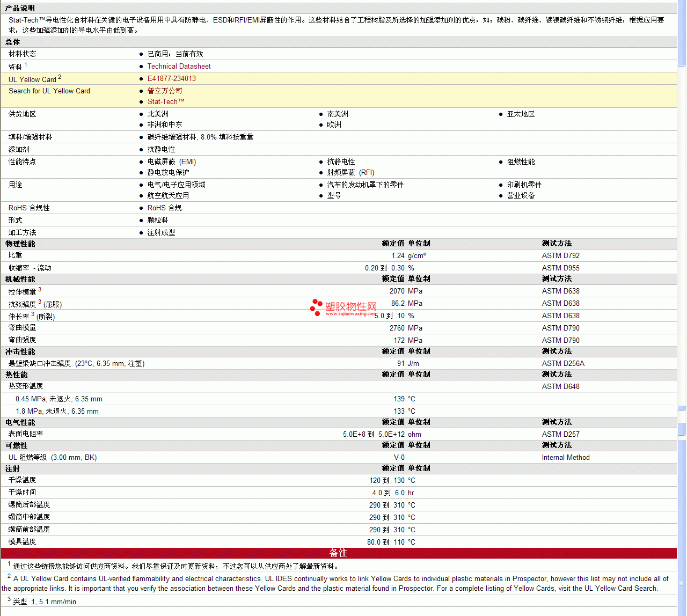Viewport: 687px width, 616px height.
Task: Select the 非洲和中东 region entry
Action: 165,124
